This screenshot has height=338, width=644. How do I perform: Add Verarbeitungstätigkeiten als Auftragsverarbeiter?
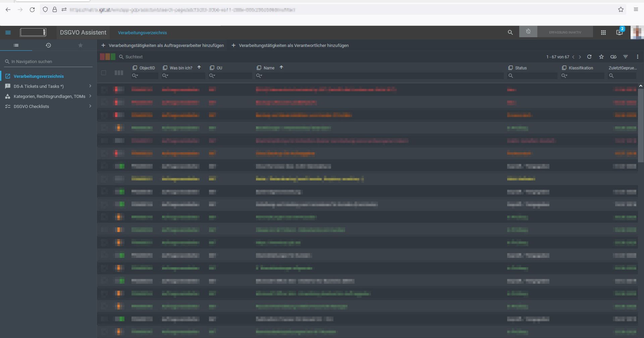[x=163, y=45]
